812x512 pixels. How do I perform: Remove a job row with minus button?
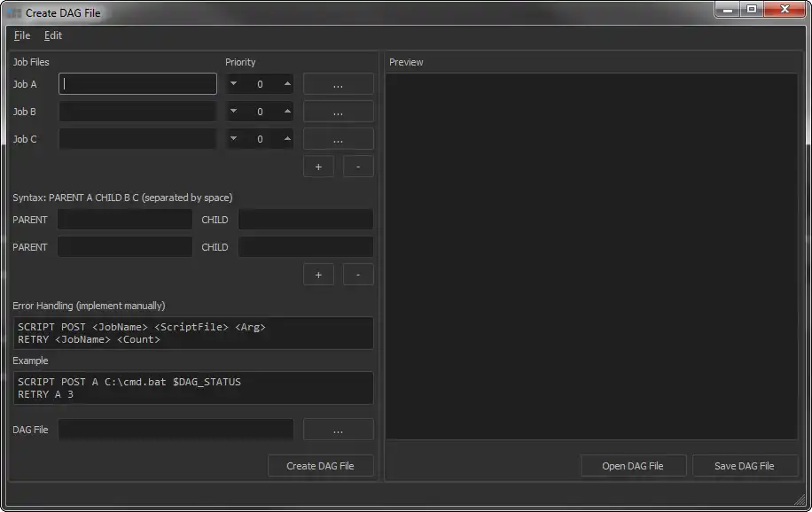(x=358, y=167)
